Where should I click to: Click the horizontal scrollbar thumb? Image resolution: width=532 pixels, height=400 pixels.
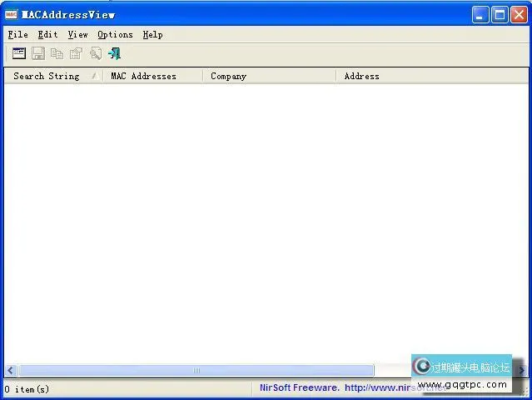pyautogui.click(x=196, y=371)
